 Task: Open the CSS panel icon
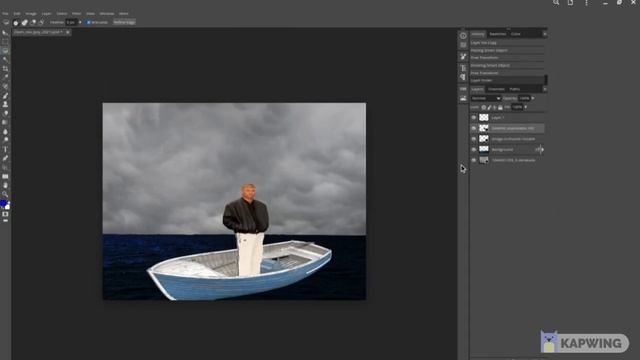point(463,89)
